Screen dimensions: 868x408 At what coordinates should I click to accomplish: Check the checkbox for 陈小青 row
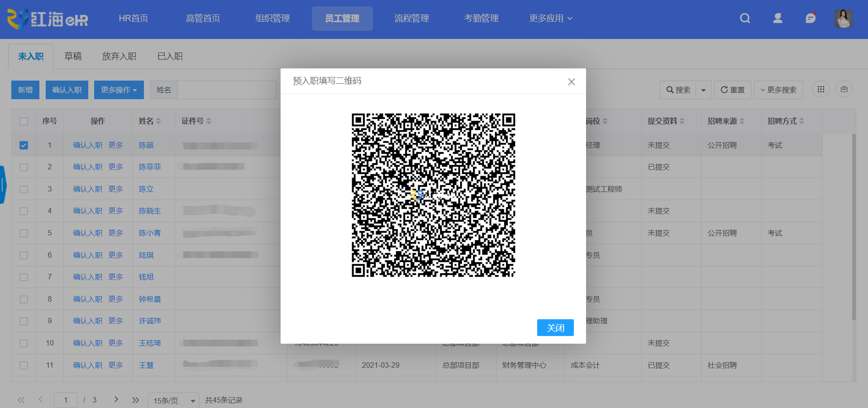point(24,233)
